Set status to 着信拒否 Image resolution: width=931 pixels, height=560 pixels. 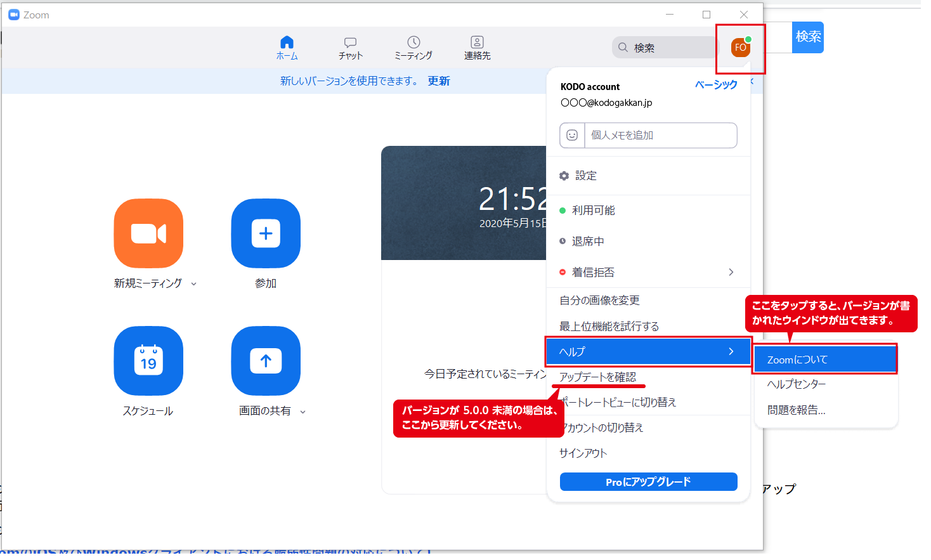648,272
